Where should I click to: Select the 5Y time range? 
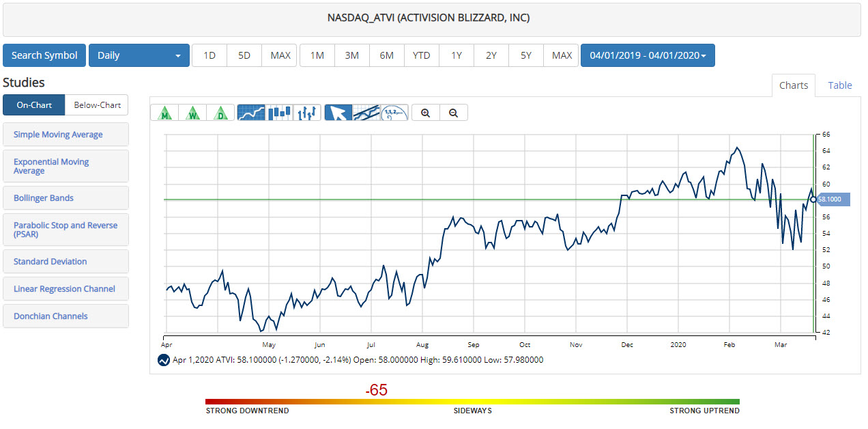pos(526,55)
